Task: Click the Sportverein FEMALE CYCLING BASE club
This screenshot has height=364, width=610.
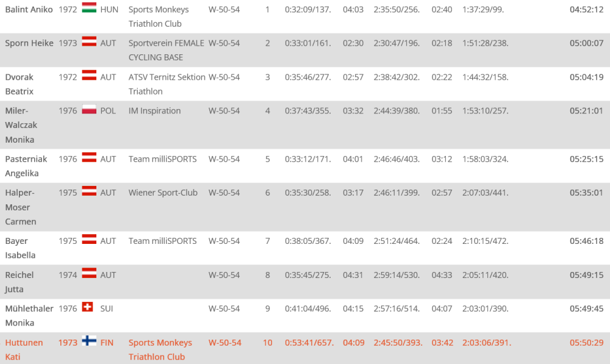Action: coord(166,50)
